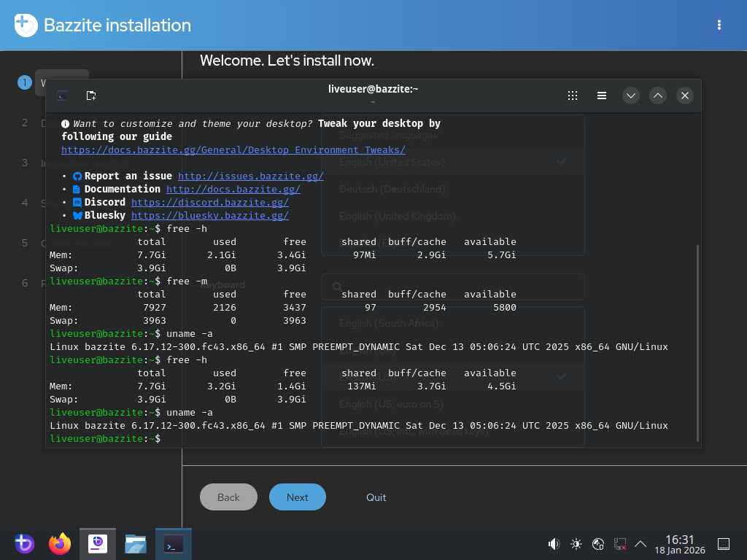Click the show desktop icon
The height and width of the screenshot is (560, 747).
coord(723,544)
